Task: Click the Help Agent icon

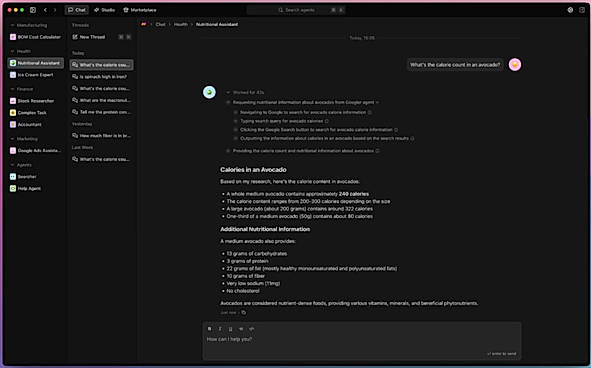Action: [13, 188]
